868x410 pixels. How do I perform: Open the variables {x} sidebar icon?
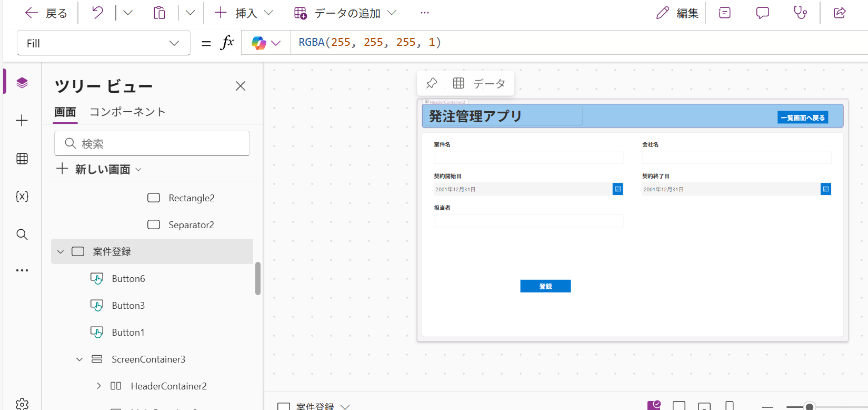(x=22, y=197)
